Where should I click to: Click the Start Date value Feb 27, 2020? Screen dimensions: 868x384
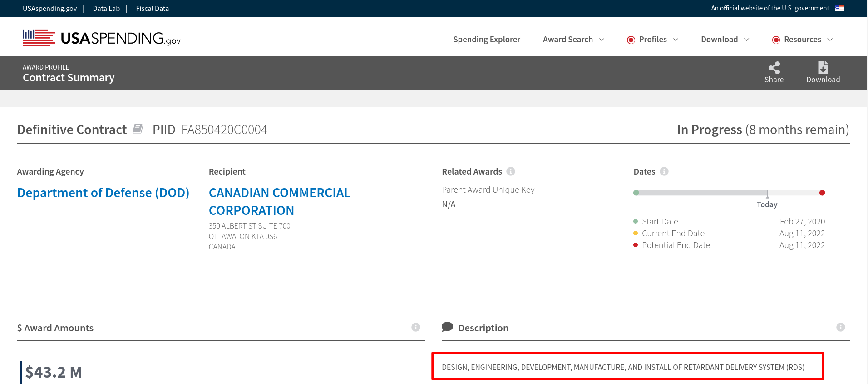pos(802,221)
